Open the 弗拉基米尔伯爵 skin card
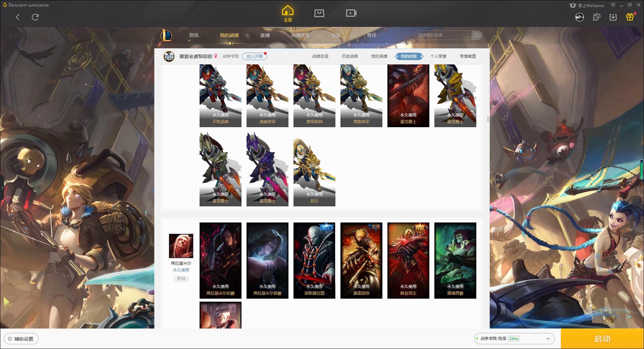 (x=220, y=260)
